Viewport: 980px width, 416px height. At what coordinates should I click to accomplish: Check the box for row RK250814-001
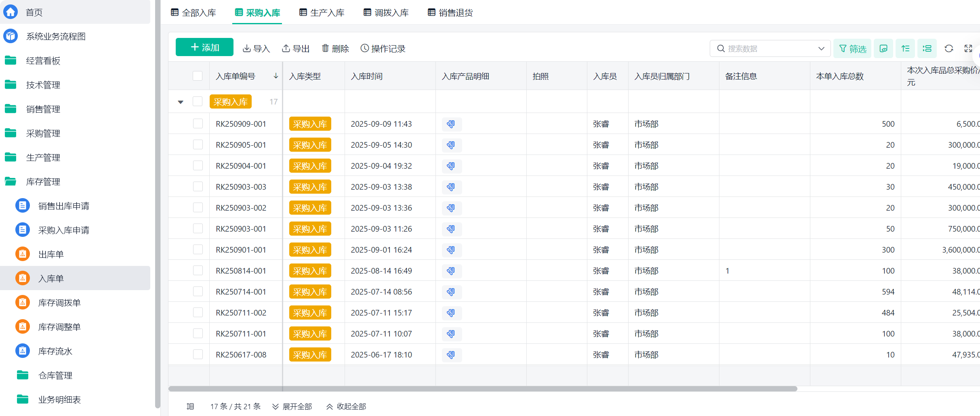198,270
